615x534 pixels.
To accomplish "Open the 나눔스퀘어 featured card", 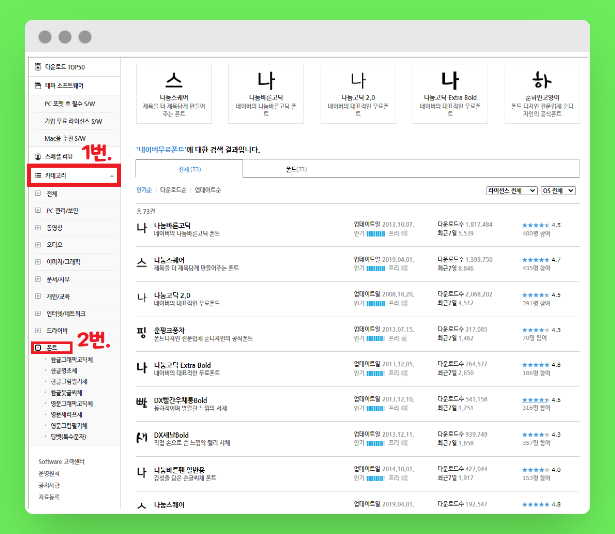I will (x=174, y=94).
